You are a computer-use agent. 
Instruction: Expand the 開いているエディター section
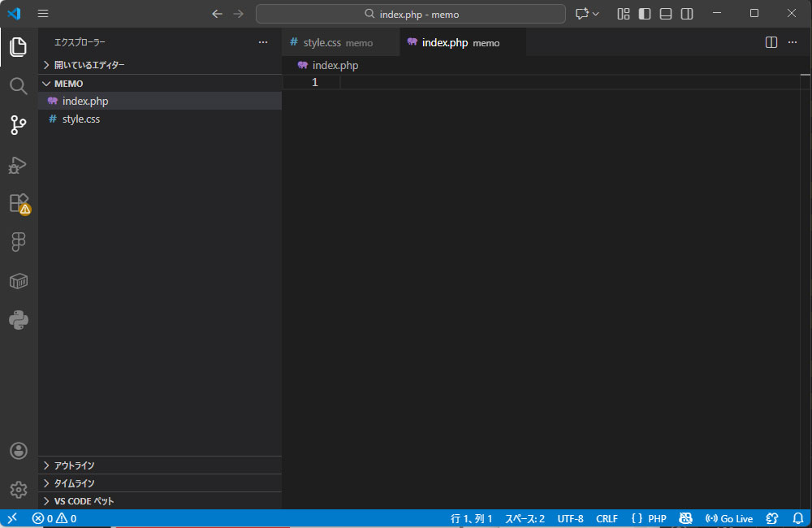point(89,65)
